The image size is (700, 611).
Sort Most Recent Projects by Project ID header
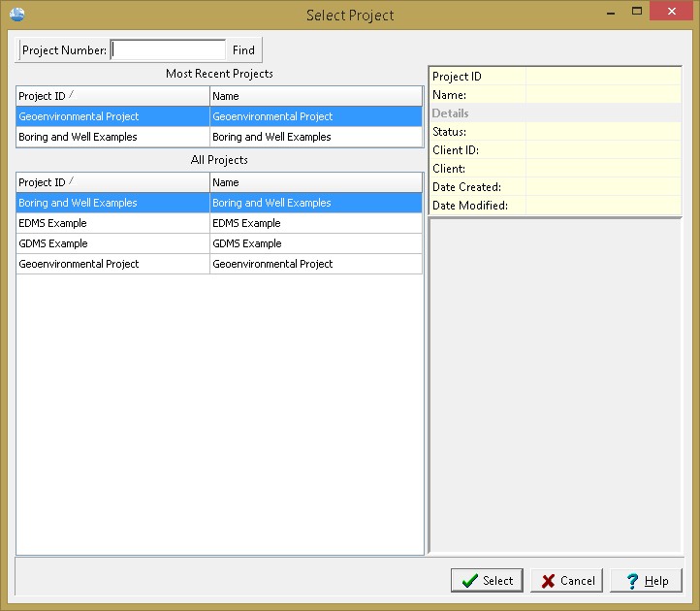(x=112, y=96)
